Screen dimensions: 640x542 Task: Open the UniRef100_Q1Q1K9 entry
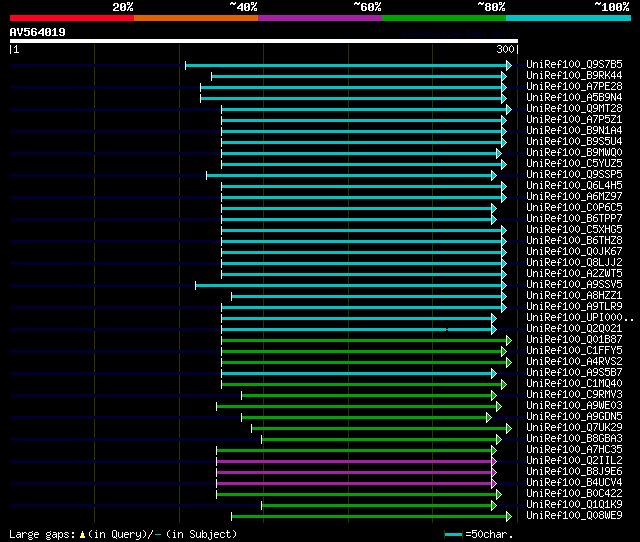pos(574,505)
